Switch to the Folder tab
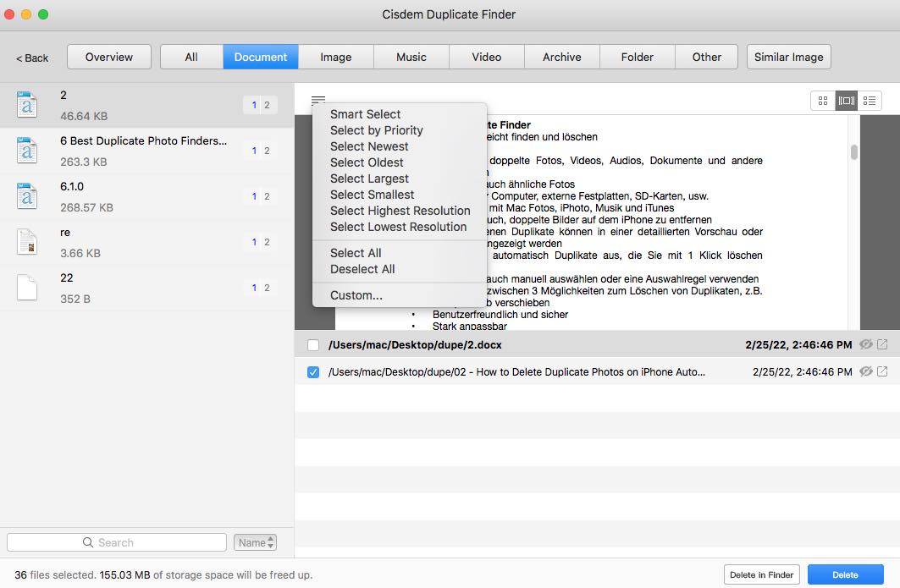This screenshot has height=588, width=900. point(638,57)
